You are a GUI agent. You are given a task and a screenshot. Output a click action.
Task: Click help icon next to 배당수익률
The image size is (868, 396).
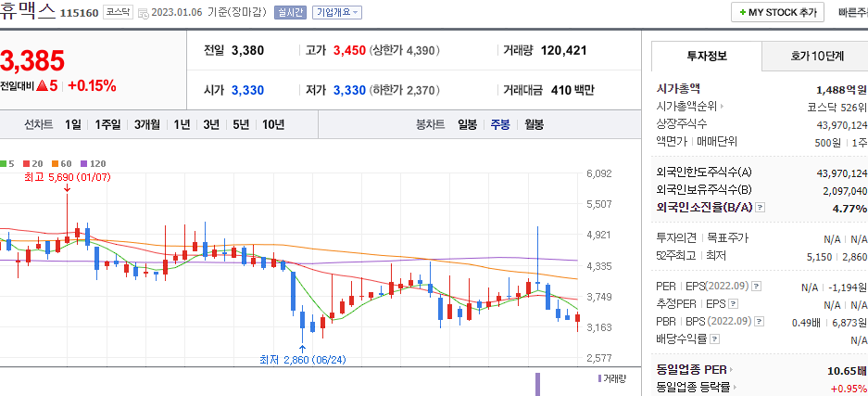[x=714, y=339]
